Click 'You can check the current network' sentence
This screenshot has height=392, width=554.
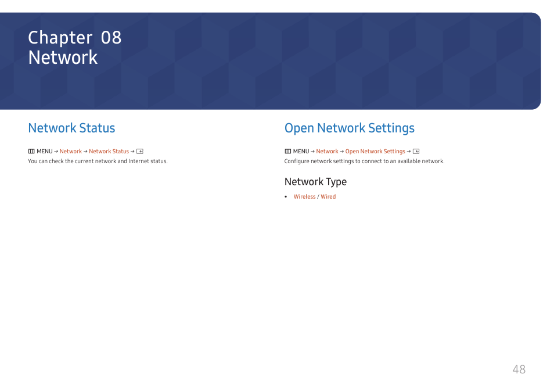(98, 161)
